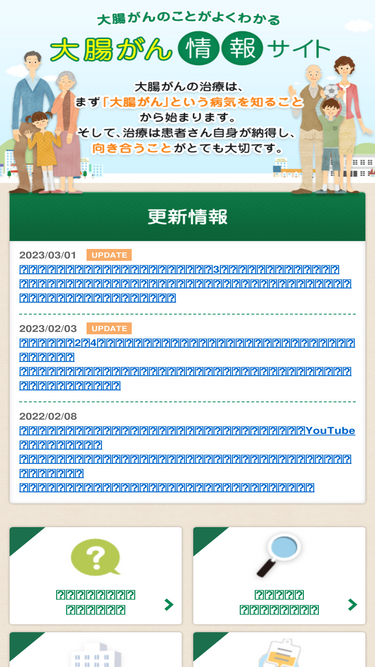Open the second link under 2023/02/03
Image resolution: width=375 pixels, height=667 pixels.
185,379
